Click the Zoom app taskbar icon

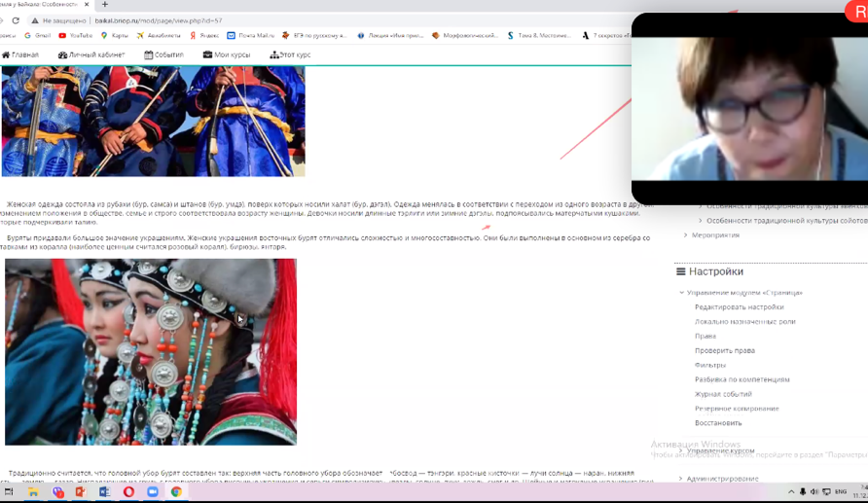click(x=153, y=492)
